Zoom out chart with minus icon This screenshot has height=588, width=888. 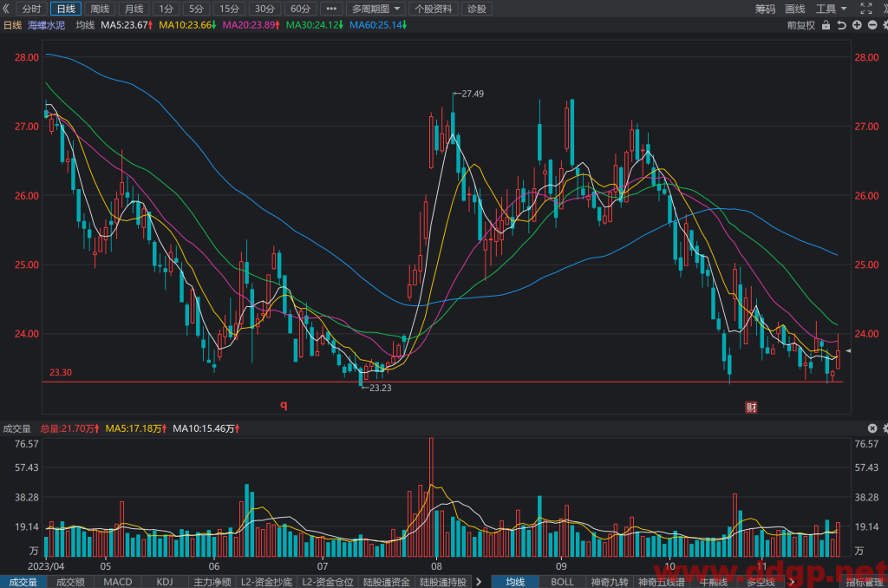click(x=872, y=25)
